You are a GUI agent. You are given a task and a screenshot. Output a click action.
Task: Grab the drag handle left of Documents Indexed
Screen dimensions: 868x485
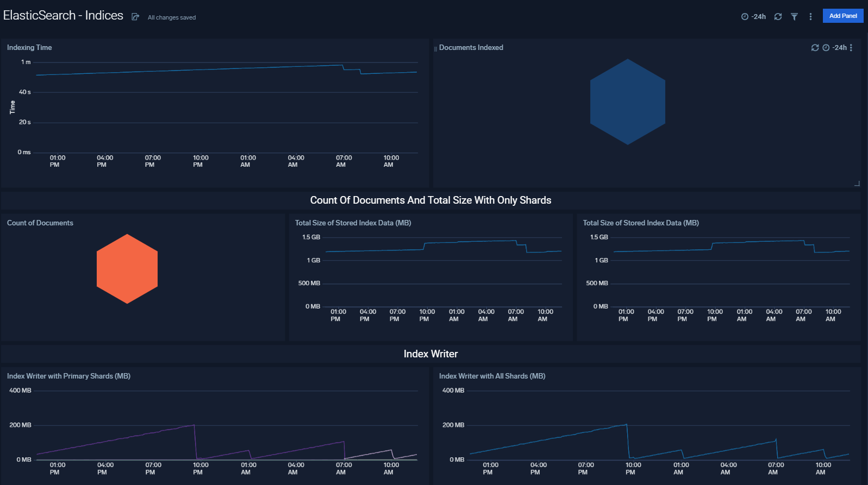point(435,48)
